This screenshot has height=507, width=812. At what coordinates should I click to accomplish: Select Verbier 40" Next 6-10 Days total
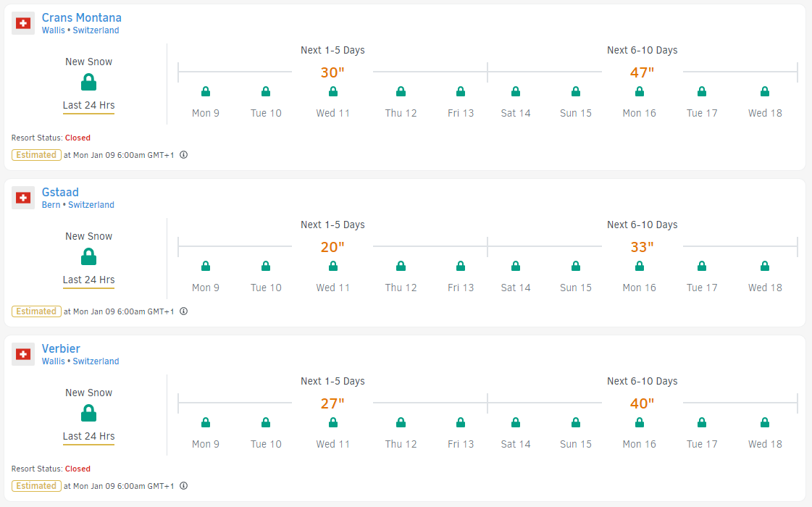(x=642, y=403)
